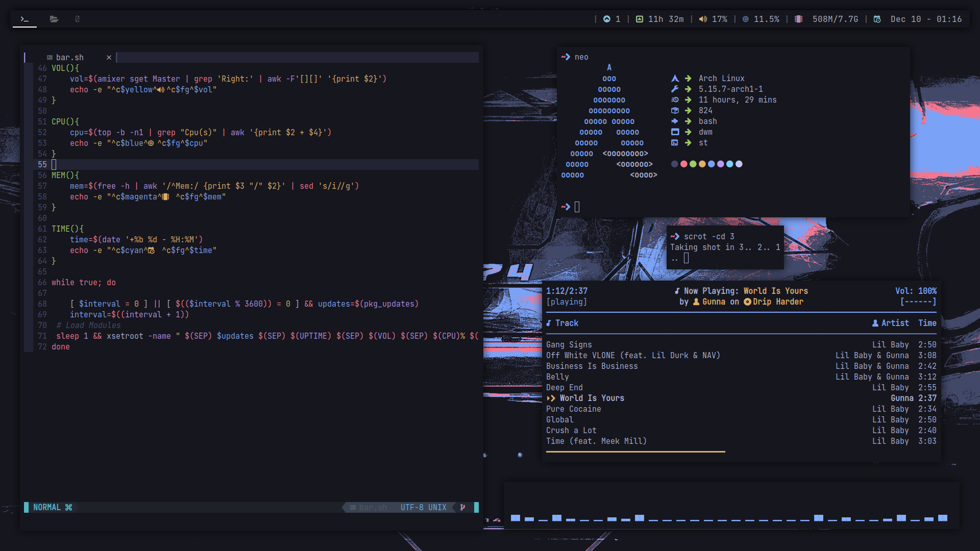Click the calendar clock icon in bar
Screen dimensions: 980x551
click(x=877, y=19)
